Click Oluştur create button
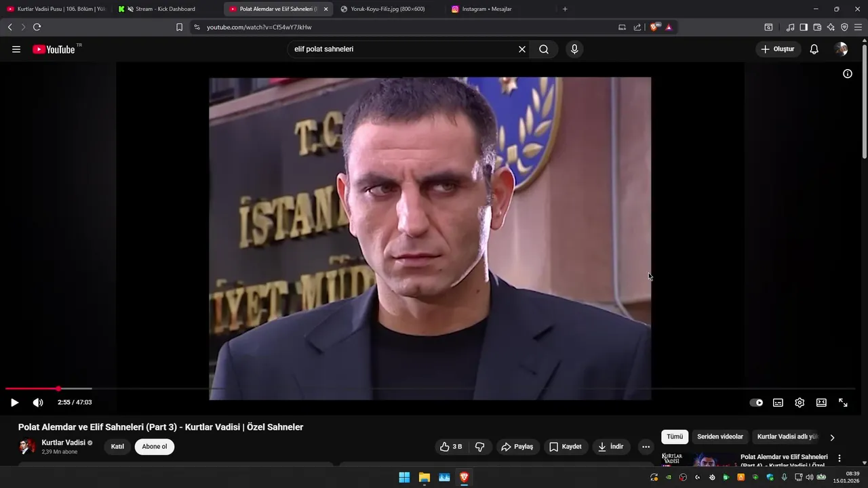 pyautogui.click(x=778, y=49)
